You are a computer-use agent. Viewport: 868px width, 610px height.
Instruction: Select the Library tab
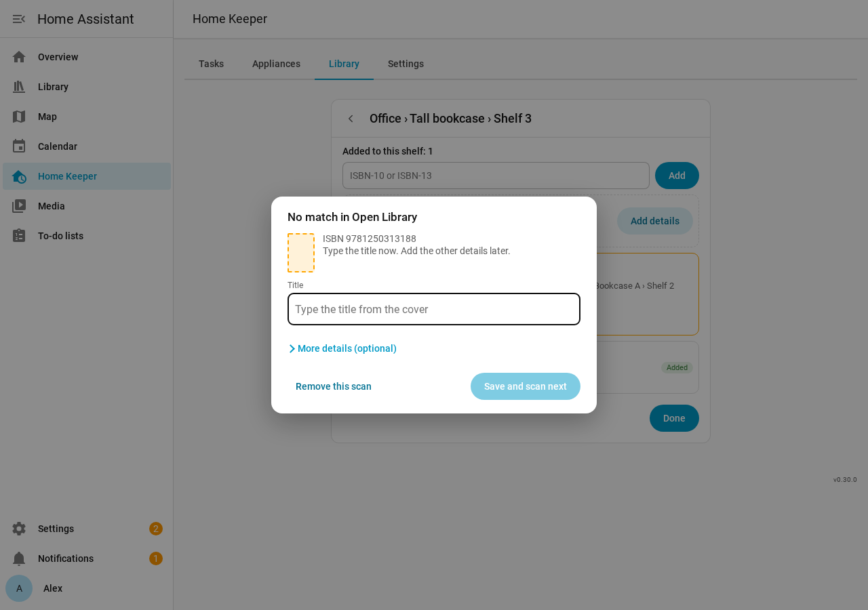click(344, 64)
